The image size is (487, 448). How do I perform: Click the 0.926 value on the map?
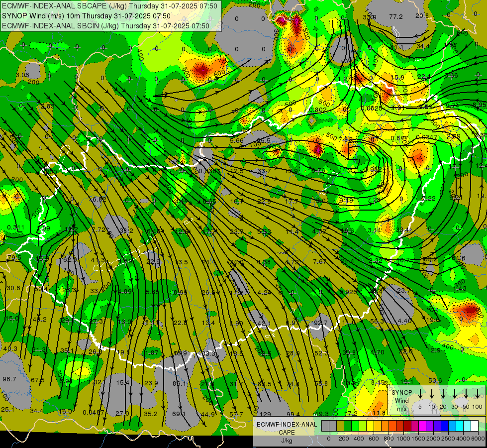pyautogui.click(x=348, y=292)
